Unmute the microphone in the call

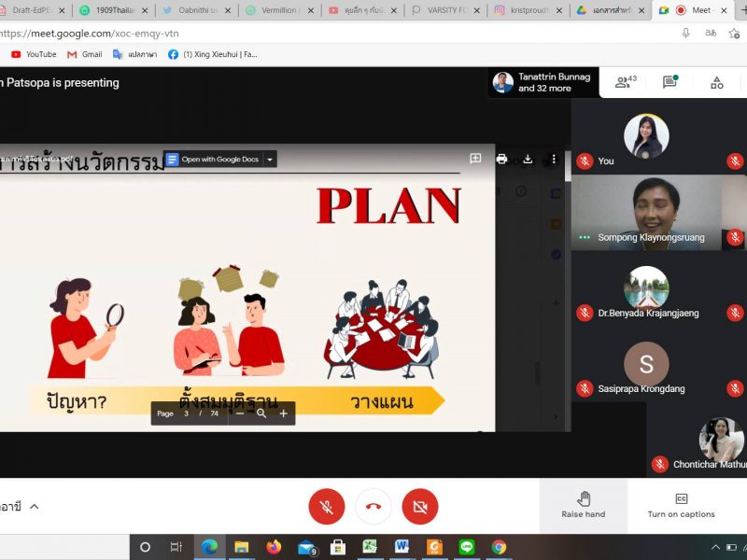tap(327, 507)
